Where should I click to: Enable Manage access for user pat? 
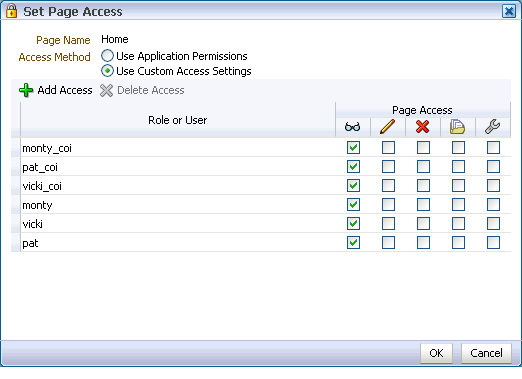493,243
